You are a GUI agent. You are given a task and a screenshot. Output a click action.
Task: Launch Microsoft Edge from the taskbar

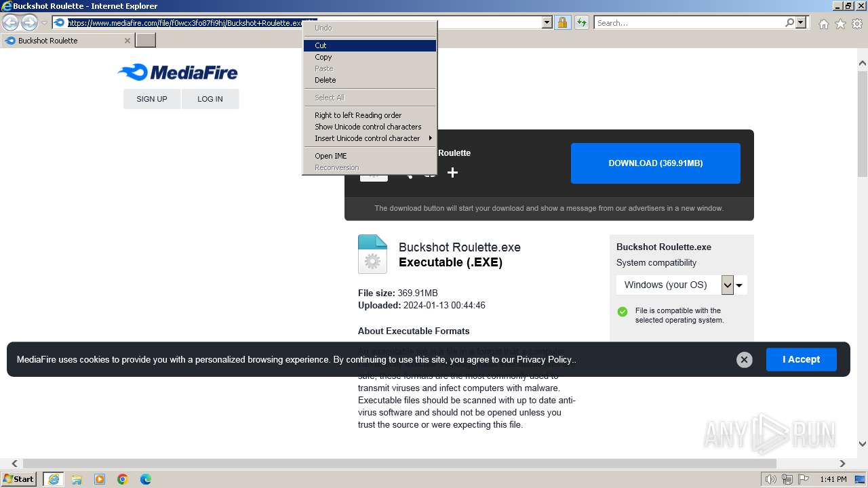click(146, 479)
